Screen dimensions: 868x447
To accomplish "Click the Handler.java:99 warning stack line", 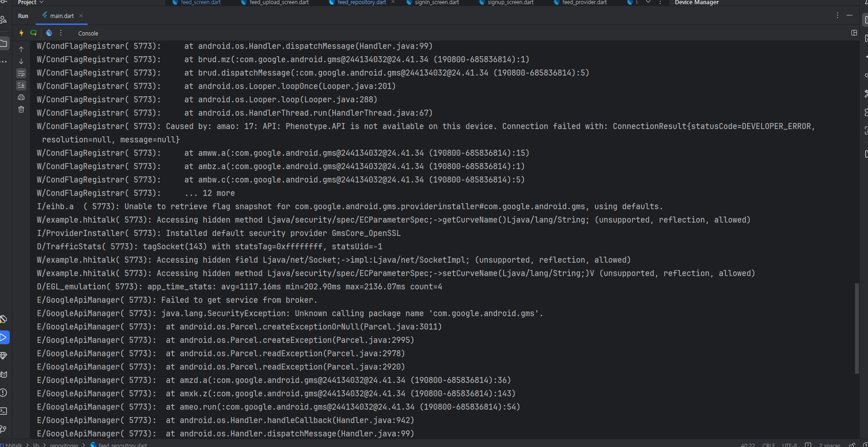I will [235, 46].
